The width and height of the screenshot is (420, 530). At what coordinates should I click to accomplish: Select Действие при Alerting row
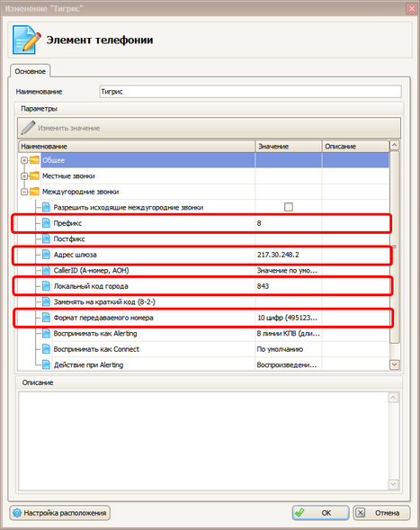coord(204,364)
